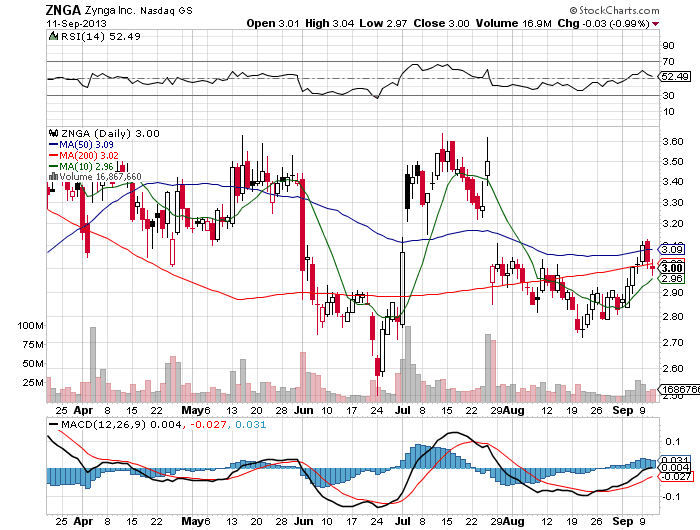Click the bold 3.00 last price tag

click(x=671, y=268)
